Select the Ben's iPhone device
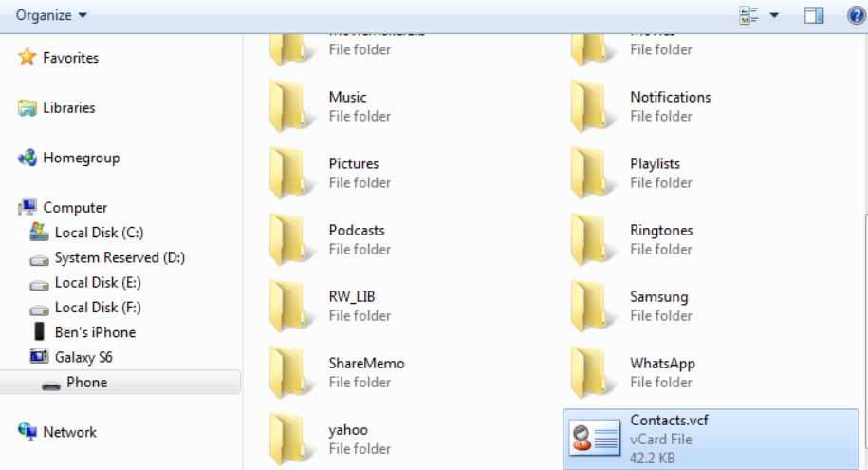 [94, 332]
